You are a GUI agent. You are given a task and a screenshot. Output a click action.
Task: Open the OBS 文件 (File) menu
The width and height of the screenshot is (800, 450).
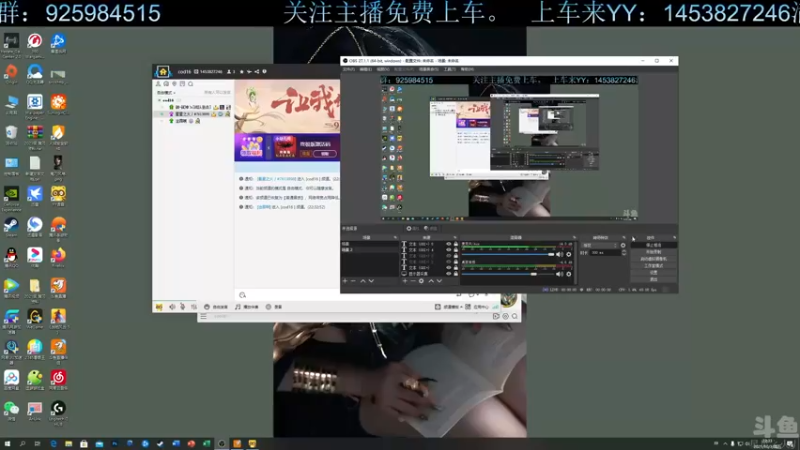click(x=349, y=69)
